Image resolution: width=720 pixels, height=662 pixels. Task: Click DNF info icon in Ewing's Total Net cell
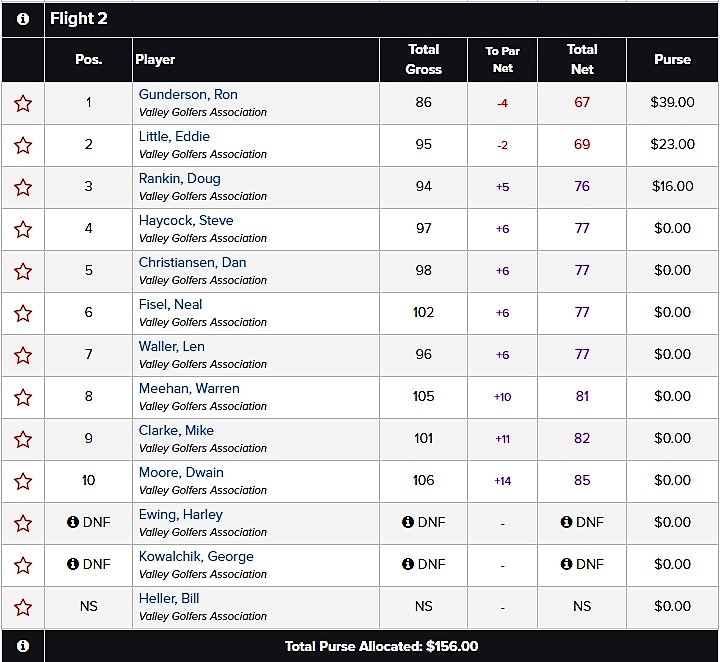(566, 522)
